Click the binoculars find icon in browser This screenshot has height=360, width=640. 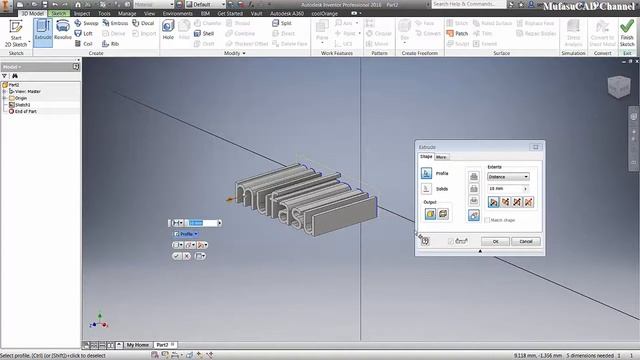15,76
